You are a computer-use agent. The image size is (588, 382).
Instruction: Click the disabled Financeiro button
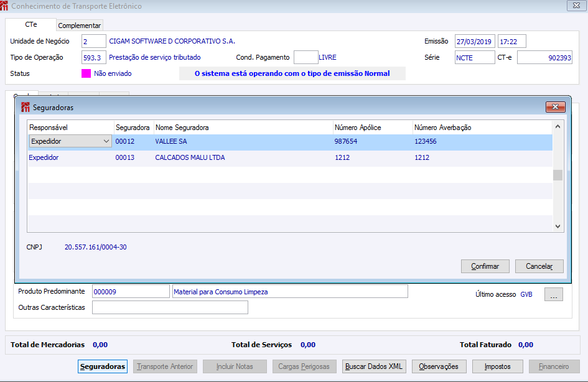(x=554, y=366)
